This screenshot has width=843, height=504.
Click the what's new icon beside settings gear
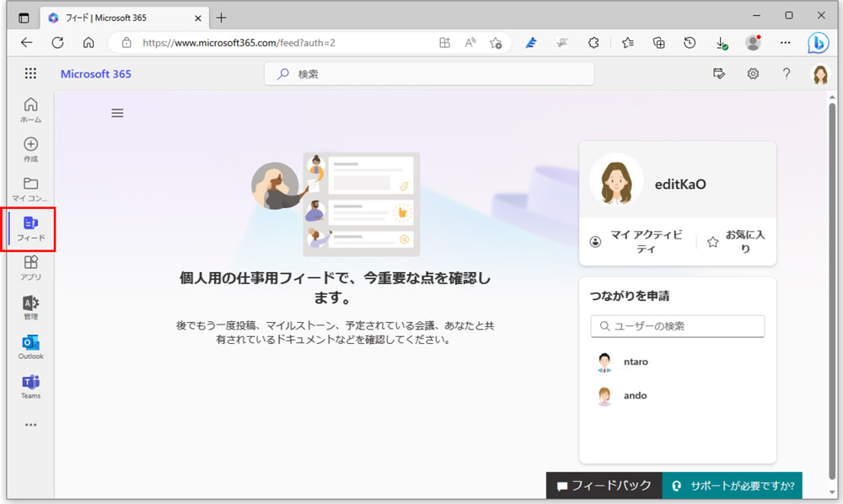(x=719, y=73)
